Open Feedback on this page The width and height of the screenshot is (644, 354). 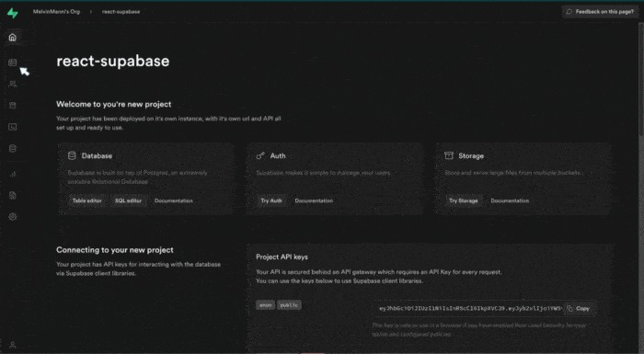[x=600, y=12]
